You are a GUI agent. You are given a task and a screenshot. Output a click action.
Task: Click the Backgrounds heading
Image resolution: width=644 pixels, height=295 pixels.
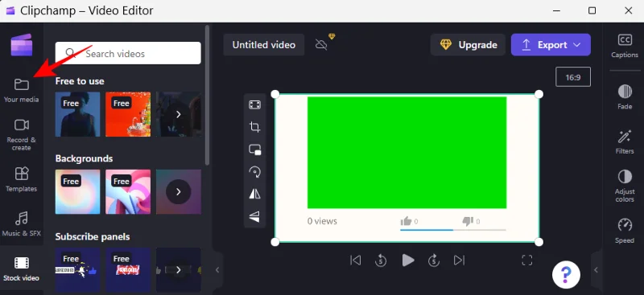pyautogui.click(x=85, y=158)
